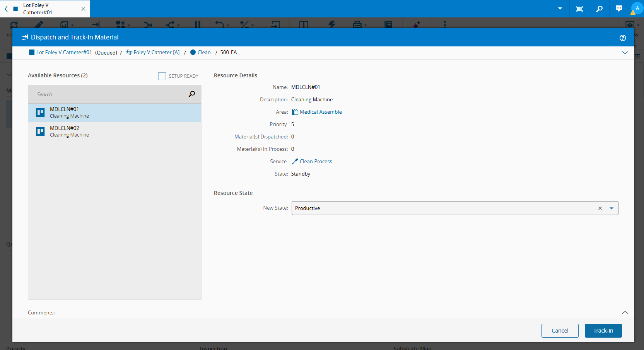
Task: Click the barcode scanner icon in top bar
Action: coord(579,9)
